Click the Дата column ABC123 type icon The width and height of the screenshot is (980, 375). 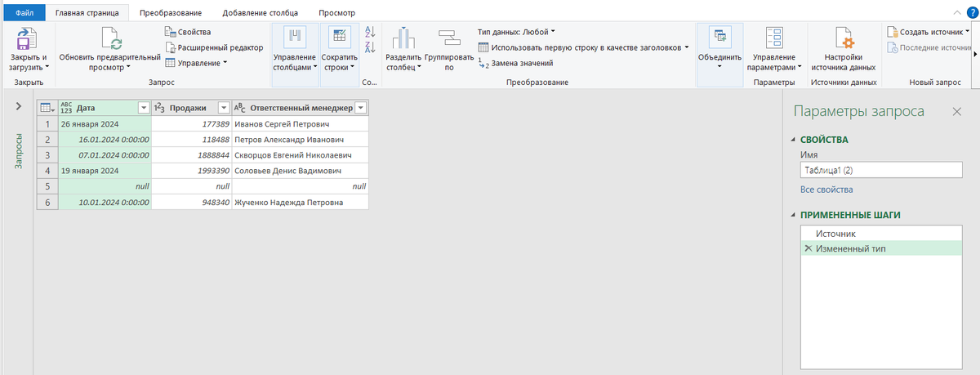66,108
